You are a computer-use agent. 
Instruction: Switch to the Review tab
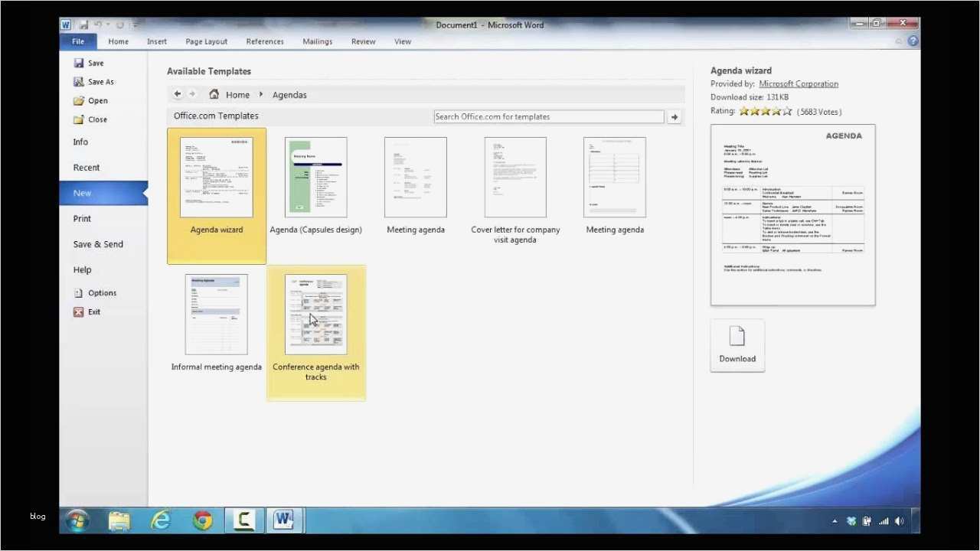point(364,41)
